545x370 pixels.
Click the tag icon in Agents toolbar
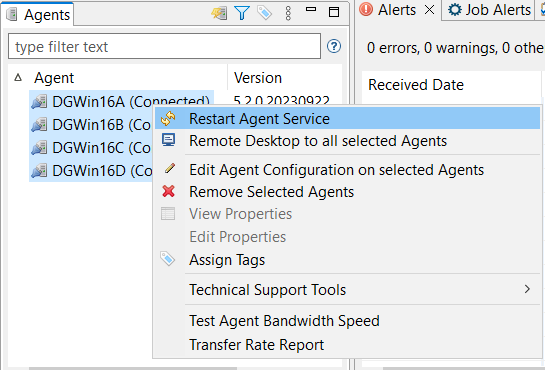264,13
